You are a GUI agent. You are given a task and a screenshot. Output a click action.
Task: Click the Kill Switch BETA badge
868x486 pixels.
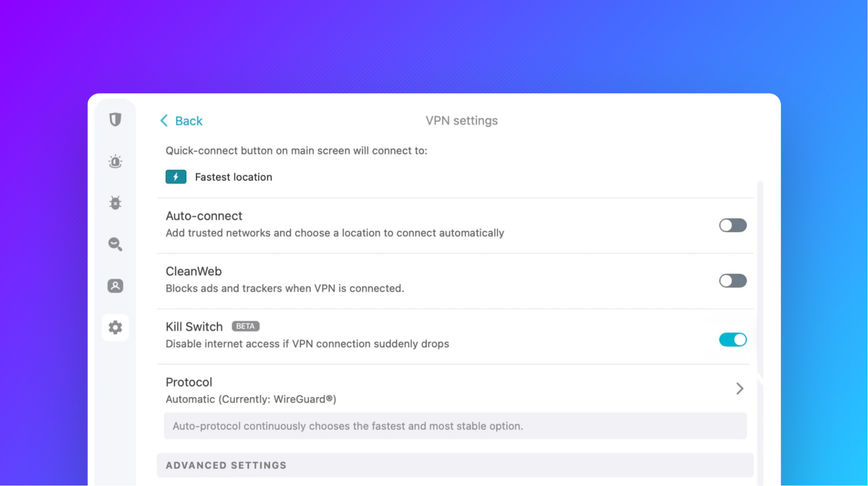[245, 326]
